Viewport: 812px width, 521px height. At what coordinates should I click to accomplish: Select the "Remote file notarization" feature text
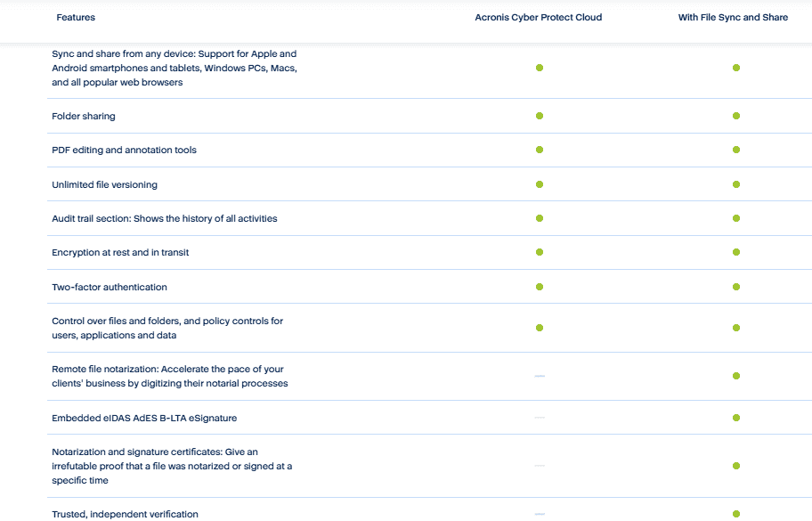(170, 376)
